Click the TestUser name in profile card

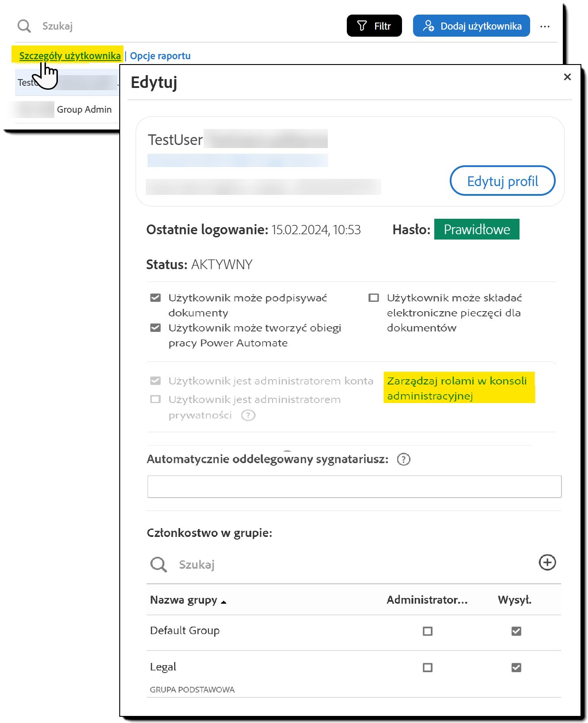175,140
